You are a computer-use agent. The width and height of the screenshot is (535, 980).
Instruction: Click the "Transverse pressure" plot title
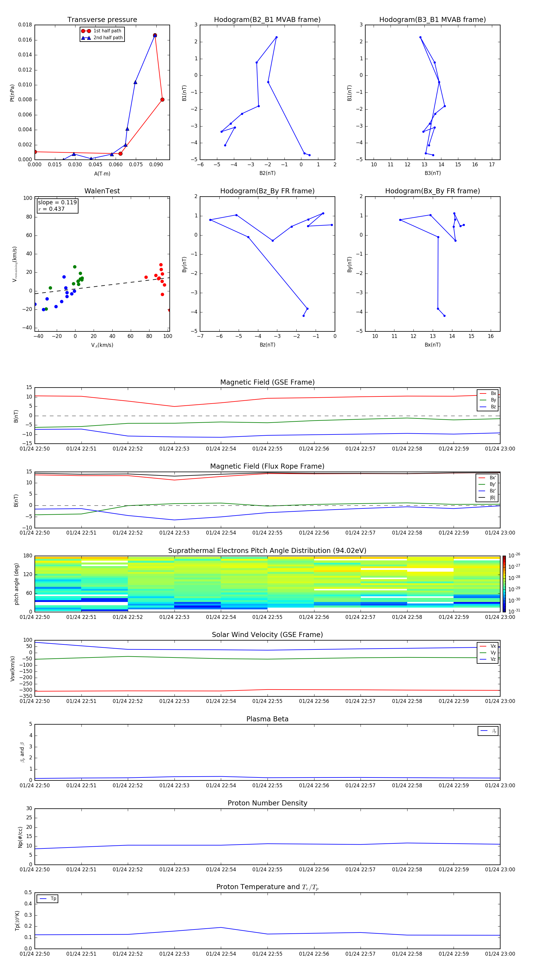[x=102, y=20]
